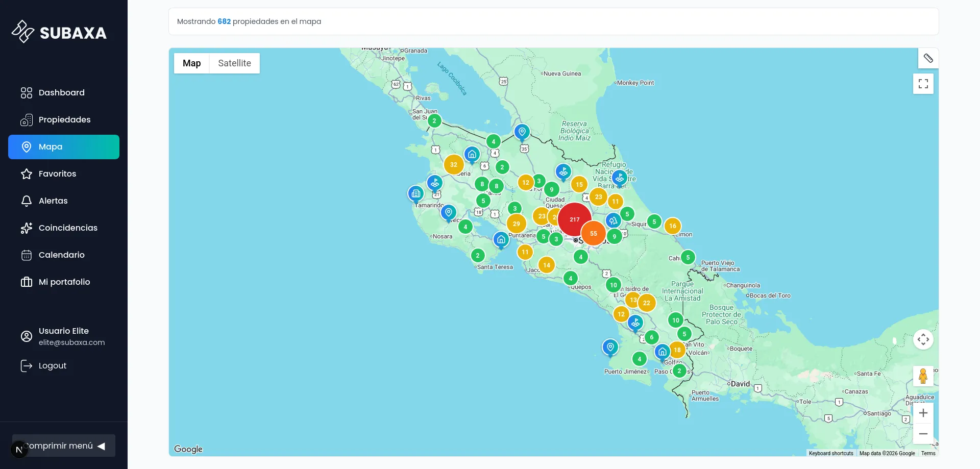
Task: Open Keyboard shortcuts link
Action: click(831, 453)
